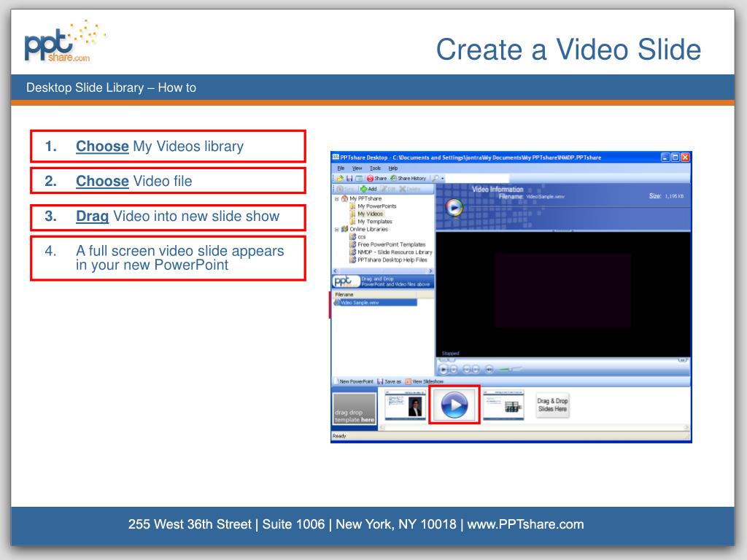Click the greyed-out Delete button
The width and height of the screenshot is (747, 560).
[x=410, y=189]
